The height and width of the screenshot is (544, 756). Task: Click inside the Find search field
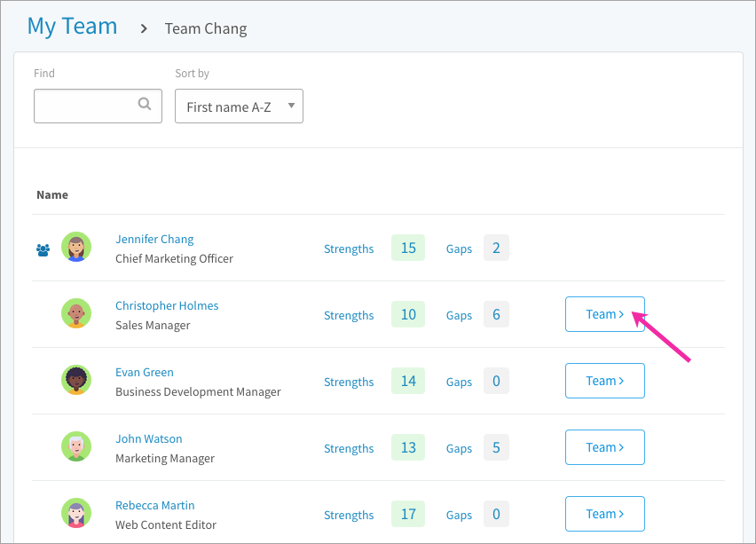(98, 106)
